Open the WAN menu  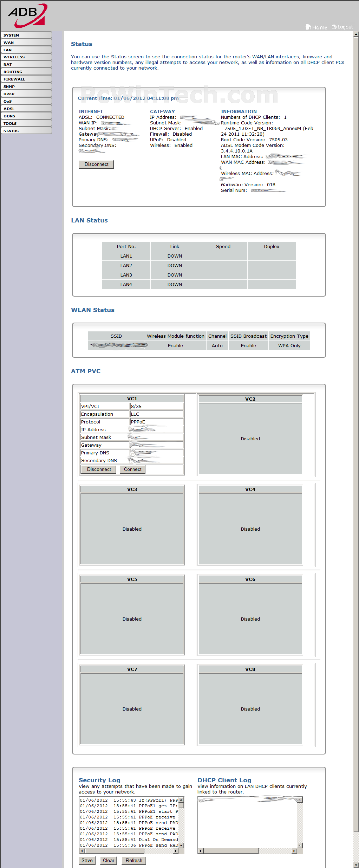point(26,43)
